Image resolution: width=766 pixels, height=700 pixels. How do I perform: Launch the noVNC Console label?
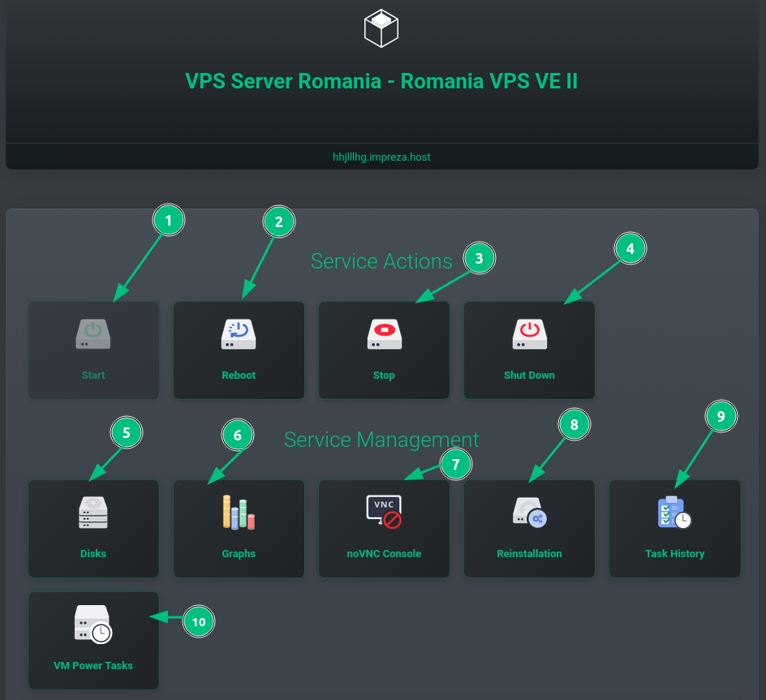pyautogui.click(x=384, y=553)
